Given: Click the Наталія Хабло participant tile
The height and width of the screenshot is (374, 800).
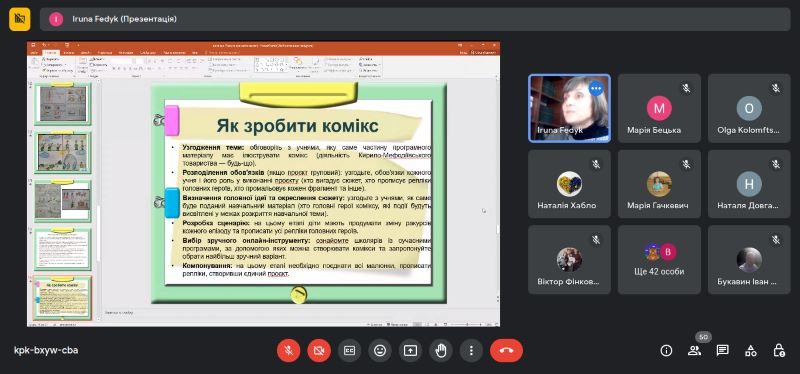Looking at the screenshot, I should pos(569,184).
